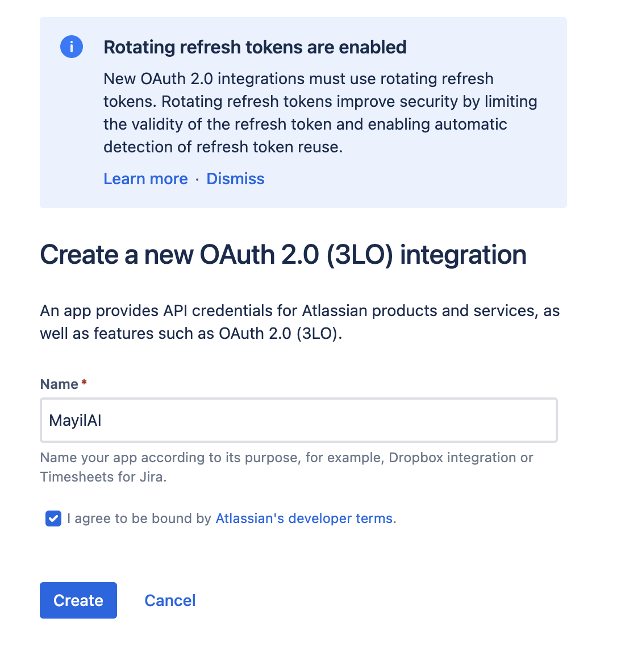Click the 'Rotating refresh tokens are enabled' heading
The height and width of the screenshot is (672, 625).
[255, 47]
